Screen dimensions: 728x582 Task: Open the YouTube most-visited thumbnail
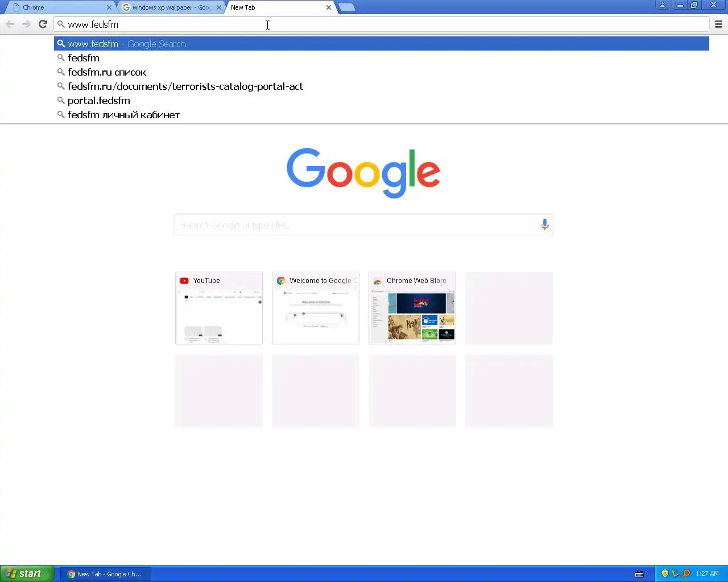click(219, 307)
